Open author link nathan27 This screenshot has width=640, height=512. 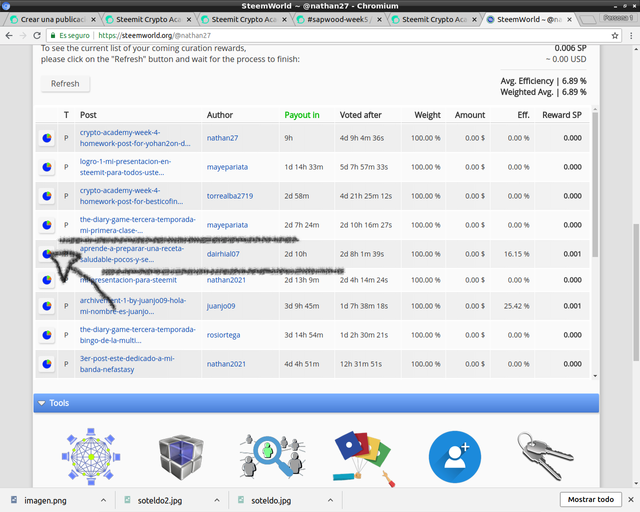click(x=222, y=138)
